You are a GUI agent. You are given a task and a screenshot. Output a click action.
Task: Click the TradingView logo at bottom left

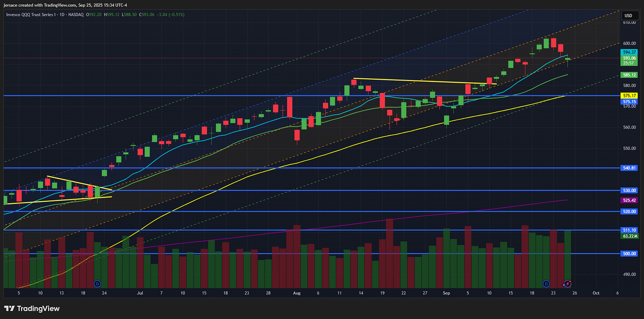(32, 308)
